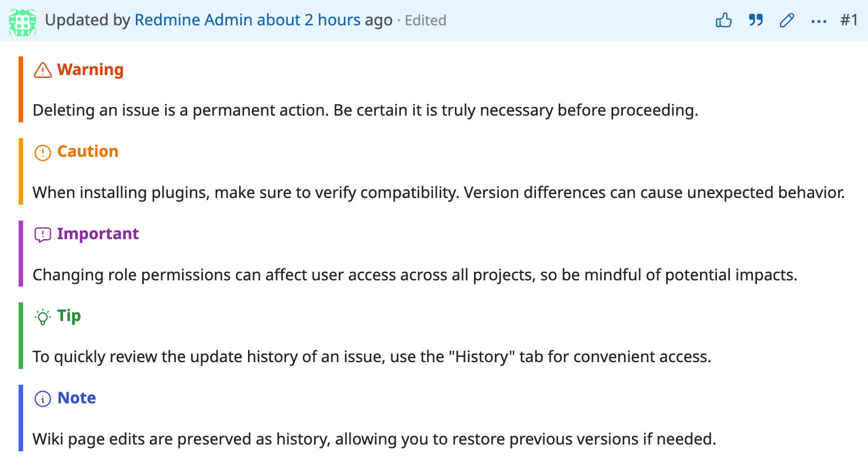Viewport: 868px width, 475px height.
Task: Click the thumbs-up like icon
Action: tap(724, 21)
